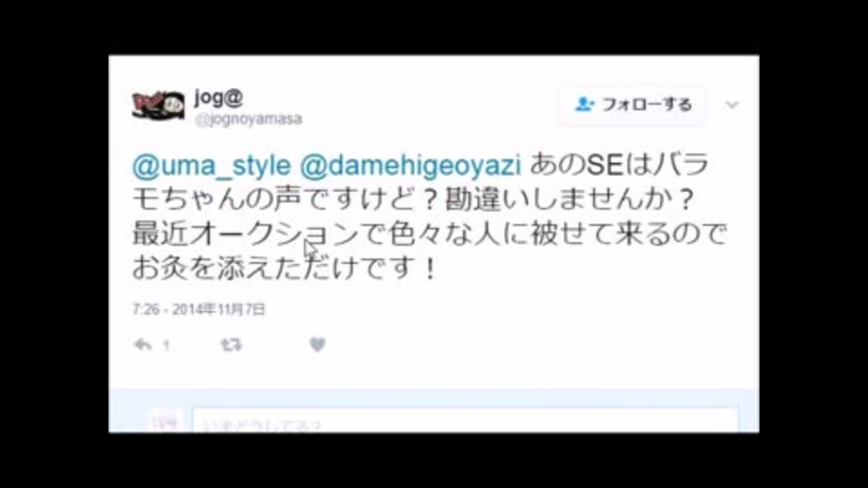Click the display name jog@
Screen dimensions: 868x488
[219, 97]
